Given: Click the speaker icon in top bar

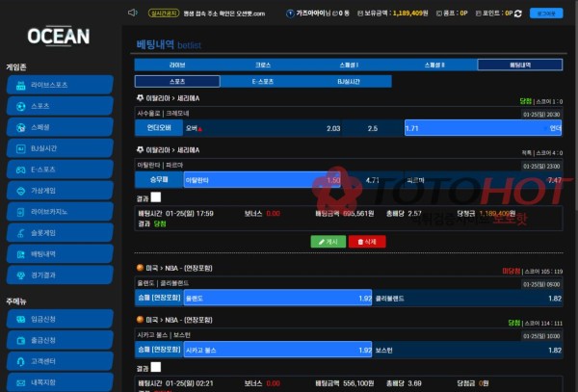Looking at the screenshot, I should [132, 13].
